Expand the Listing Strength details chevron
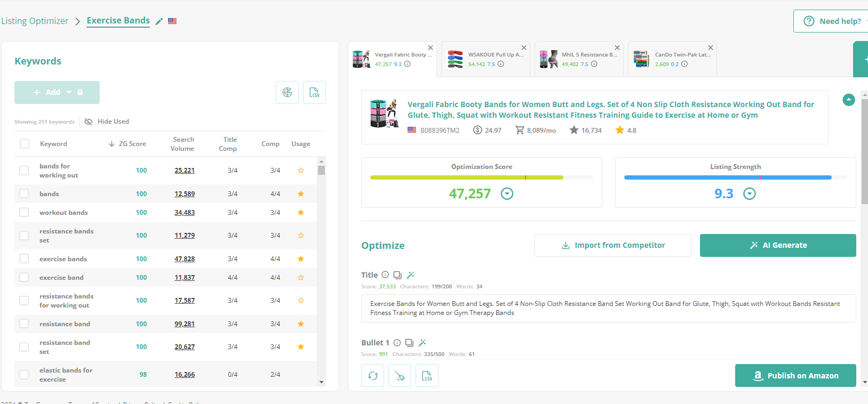868x404 pixels. coord(750,193)
